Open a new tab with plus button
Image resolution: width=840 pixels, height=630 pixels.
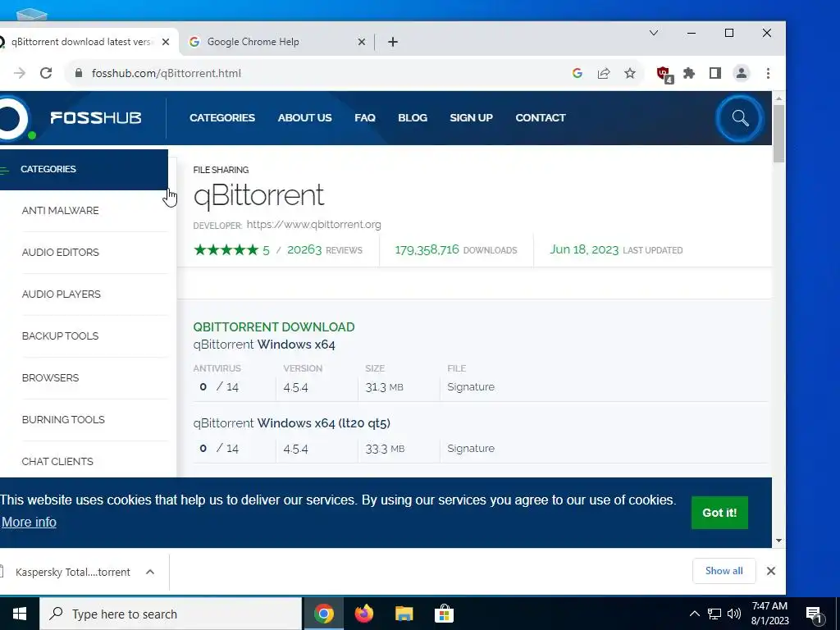(393, 42)
